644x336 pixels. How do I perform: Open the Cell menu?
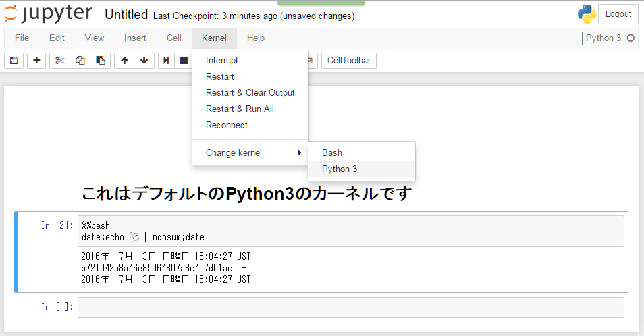[173, 38]
